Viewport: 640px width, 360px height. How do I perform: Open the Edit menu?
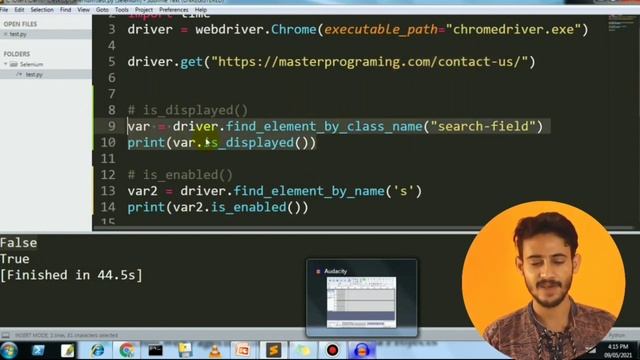(19, 9)
